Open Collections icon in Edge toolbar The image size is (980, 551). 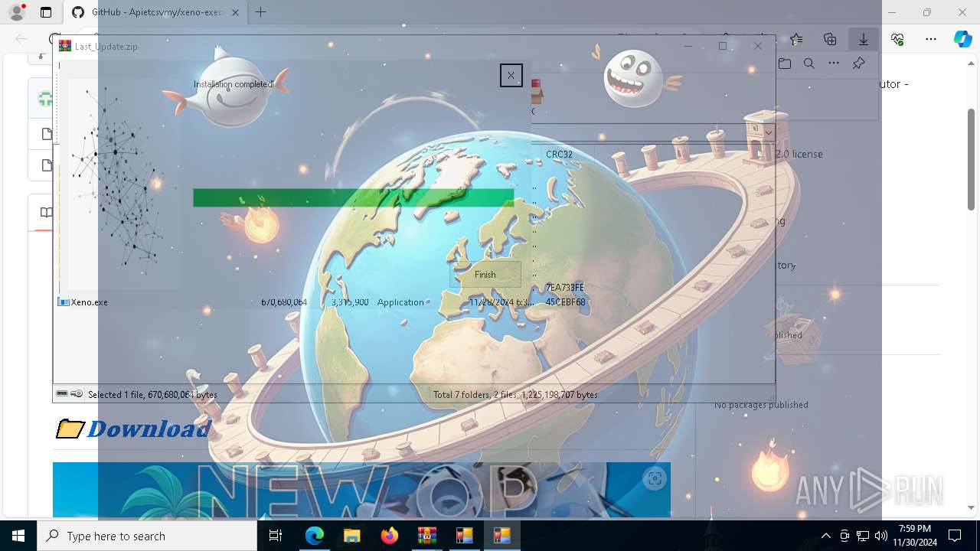pyautogui.click(x=830, y=39)
